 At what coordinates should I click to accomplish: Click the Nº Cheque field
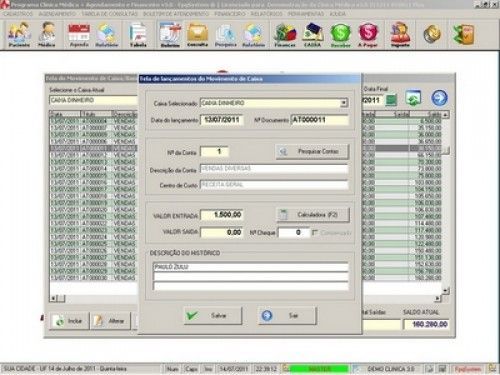(x=294, y=232)
